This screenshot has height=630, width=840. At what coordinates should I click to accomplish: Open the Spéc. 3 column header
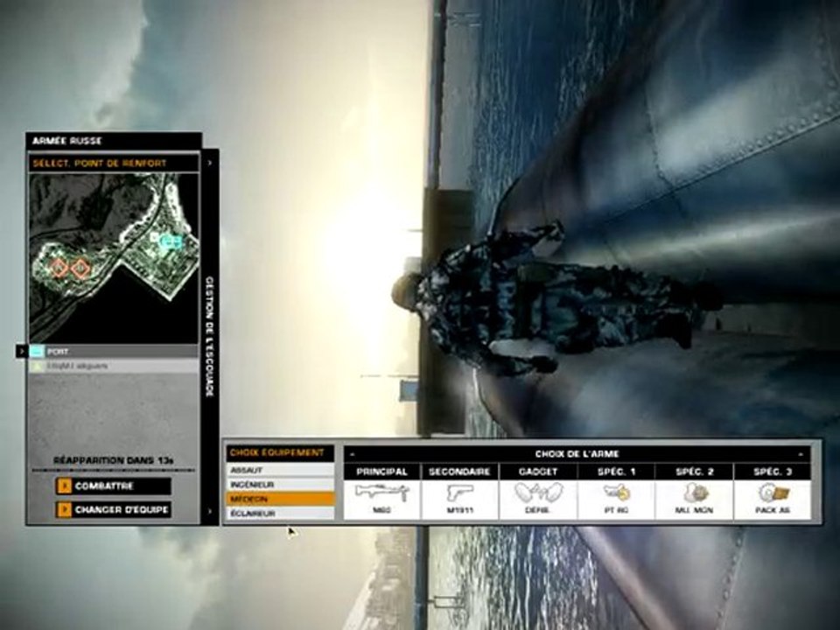[x=773, y=472]
